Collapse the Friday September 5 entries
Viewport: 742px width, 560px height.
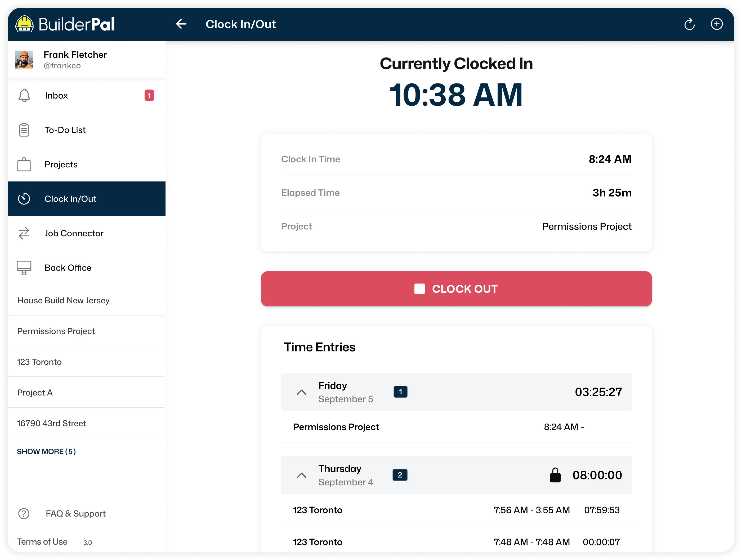[302, 392]
